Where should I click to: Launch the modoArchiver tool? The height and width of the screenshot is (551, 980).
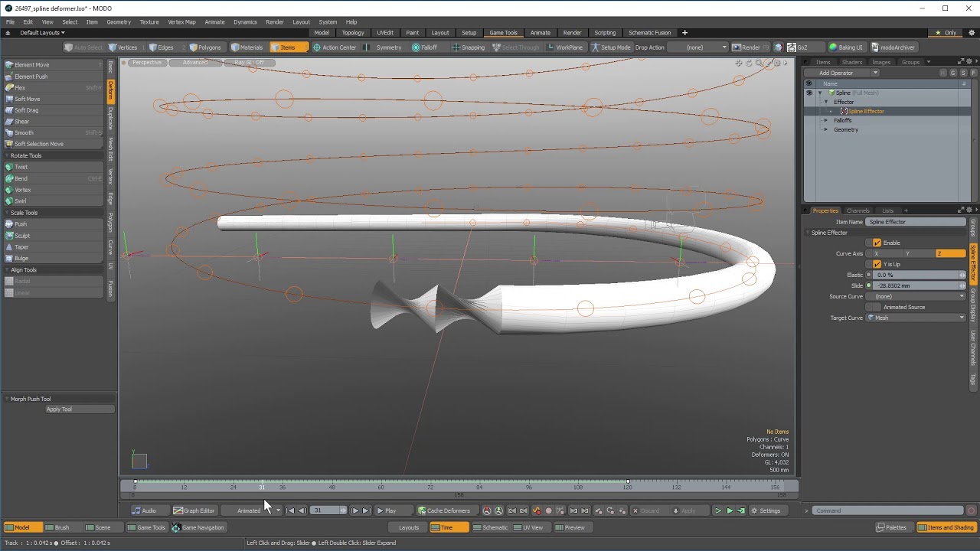(893, 47)
